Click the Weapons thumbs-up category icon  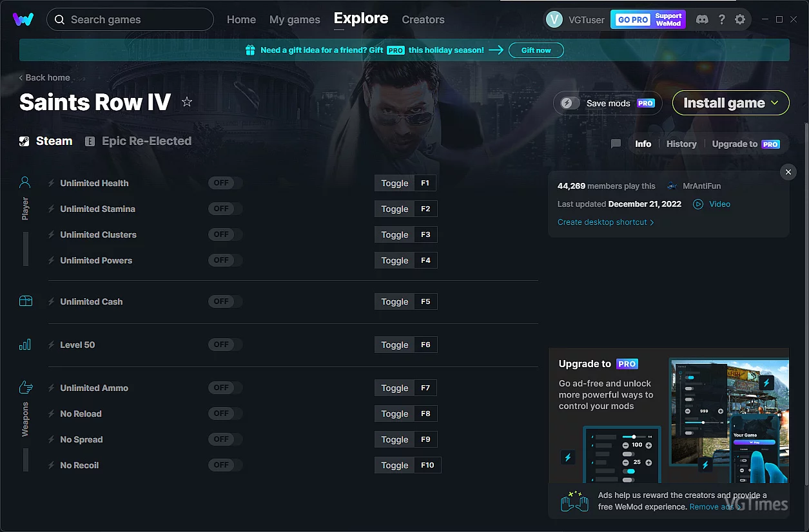click(x=26, y=387)
